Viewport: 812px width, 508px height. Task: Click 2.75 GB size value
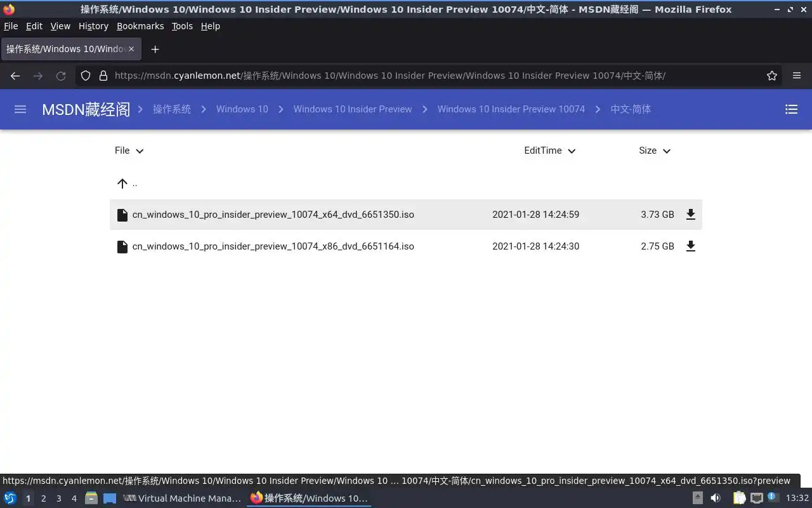(657, 246)
